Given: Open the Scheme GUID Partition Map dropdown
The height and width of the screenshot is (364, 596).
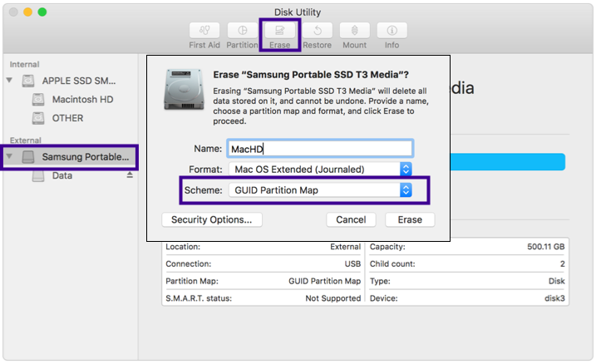Looking at the screenshot, I should click(321, 190).
